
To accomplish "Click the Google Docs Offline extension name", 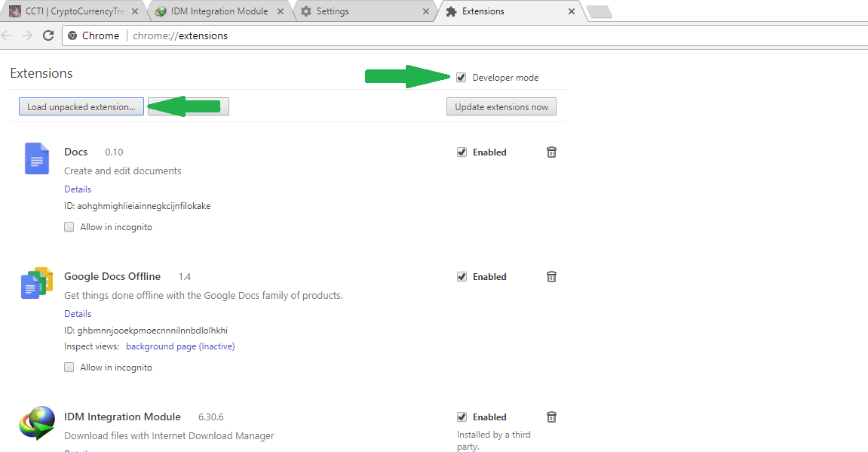I will click(112, 276).
